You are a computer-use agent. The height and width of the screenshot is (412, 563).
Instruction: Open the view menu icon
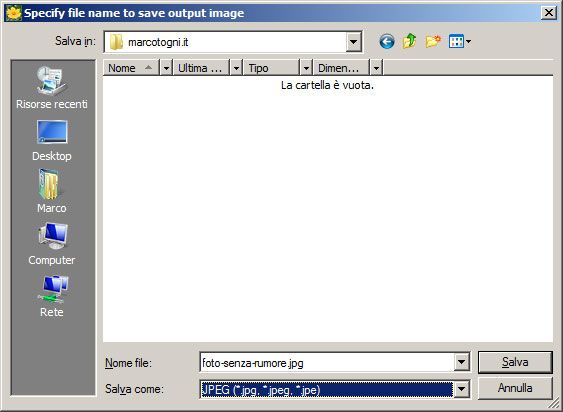click(460, 42)
